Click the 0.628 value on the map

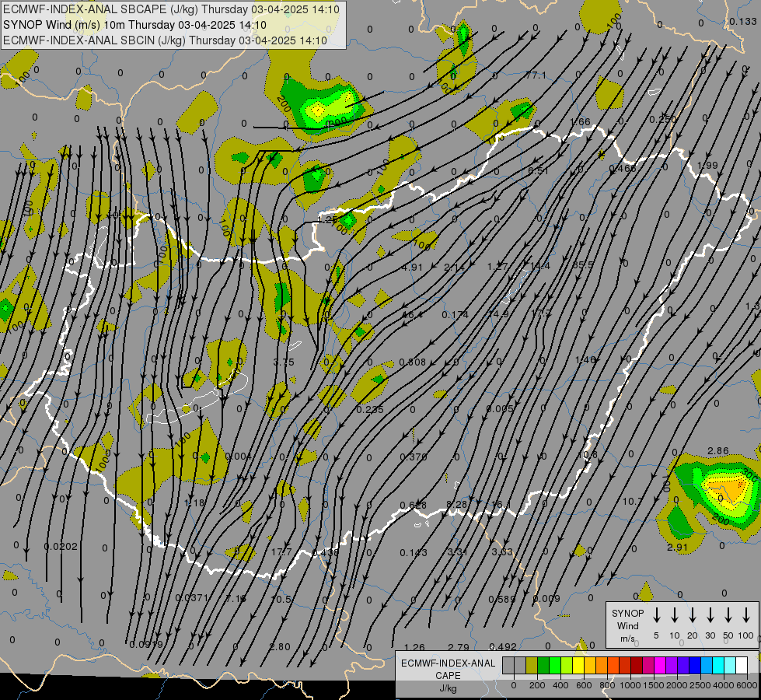[414, 506]
